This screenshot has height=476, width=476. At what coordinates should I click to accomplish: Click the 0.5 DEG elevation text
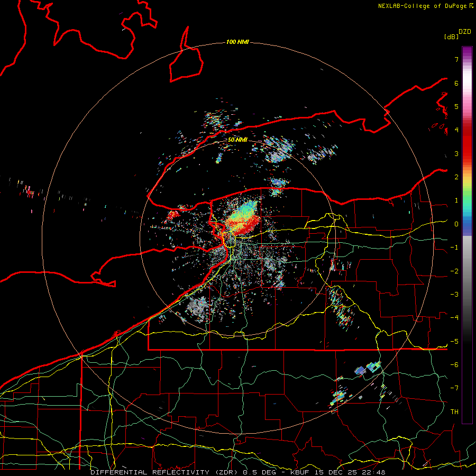260,472
